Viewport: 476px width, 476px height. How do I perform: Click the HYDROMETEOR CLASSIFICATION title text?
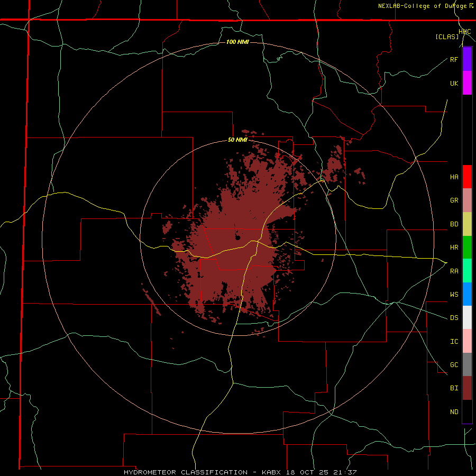pyautogui.click(x=186, y=472)
